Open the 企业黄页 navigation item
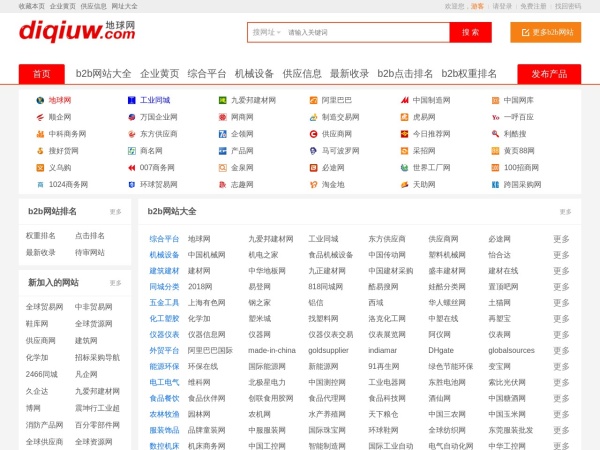The height and width of the screenshot is (450, 600). point(160,74)
